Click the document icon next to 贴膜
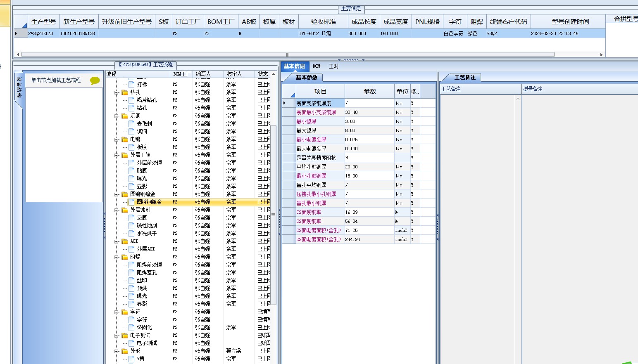Viewport: 638px width, 364px height. click(132, 171)
